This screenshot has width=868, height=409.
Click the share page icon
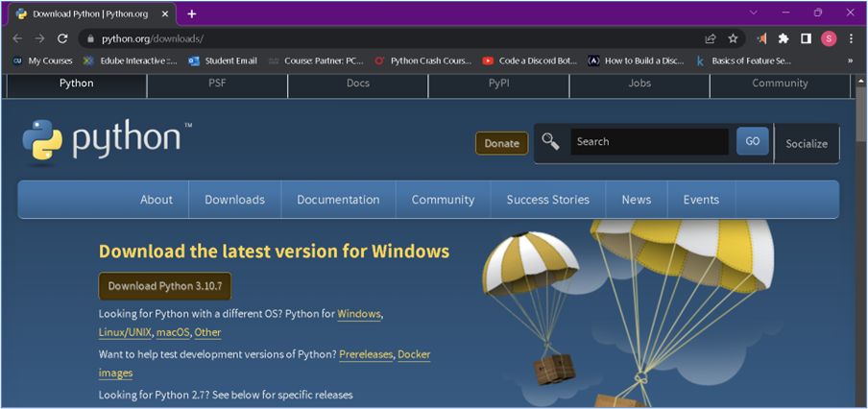click(711, 38)
